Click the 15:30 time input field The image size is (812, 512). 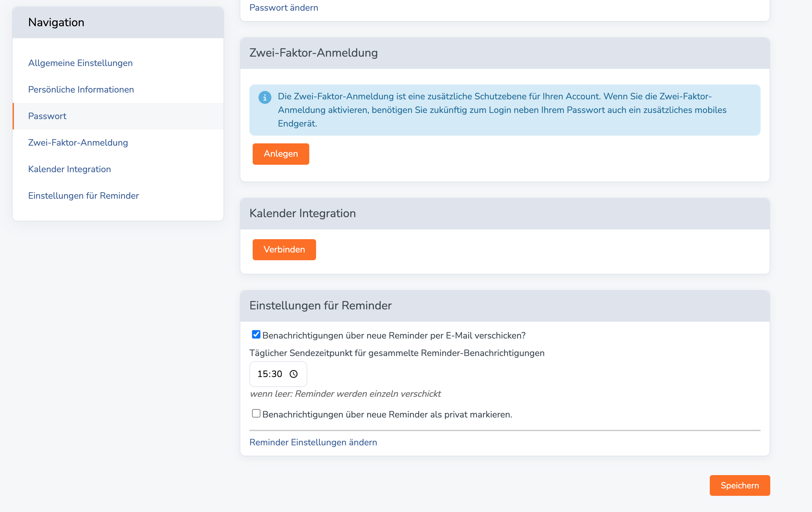pyautogui.click(x=278, y=374)
